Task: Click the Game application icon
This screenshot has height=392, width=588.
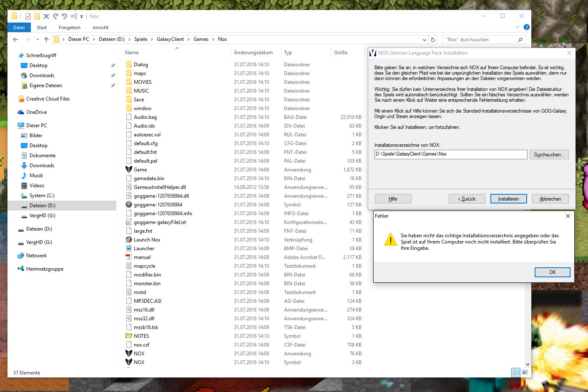Action: pyautogui.click(x=129, y=169)
